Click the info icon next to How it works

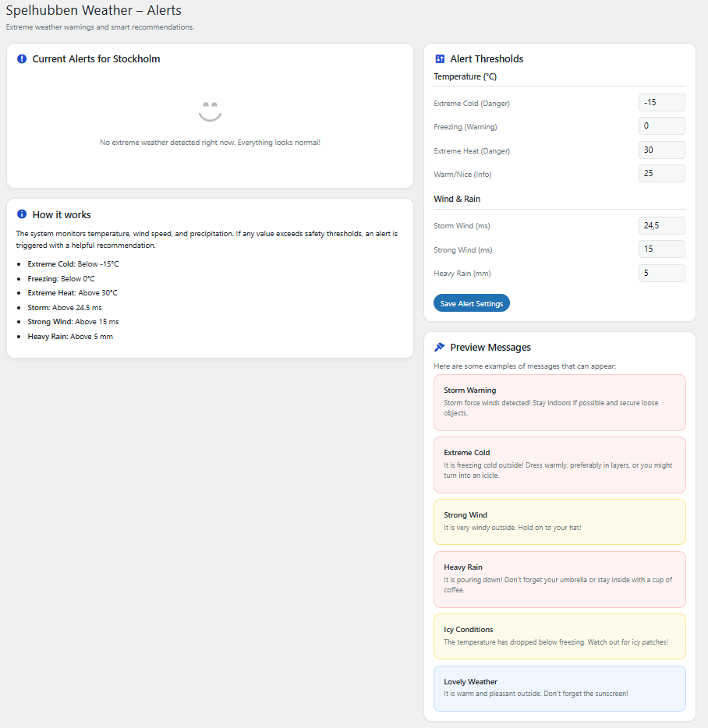tap(21, 214)
